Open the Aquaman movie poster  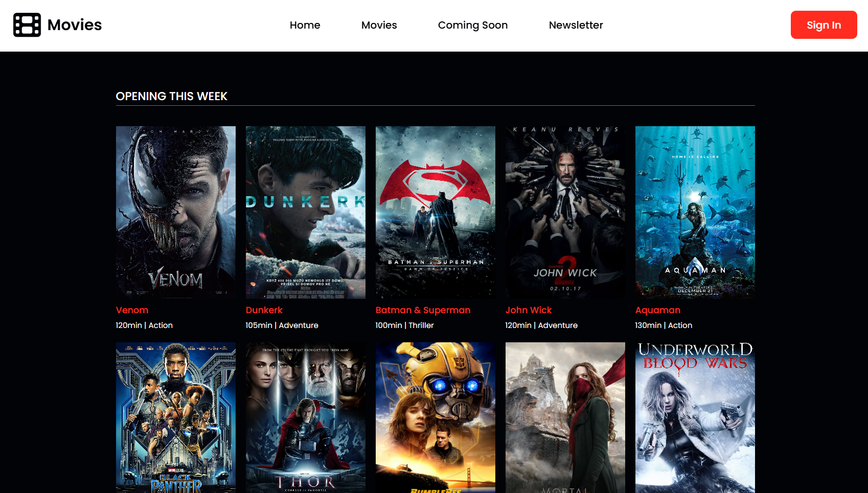pos(695,212)
